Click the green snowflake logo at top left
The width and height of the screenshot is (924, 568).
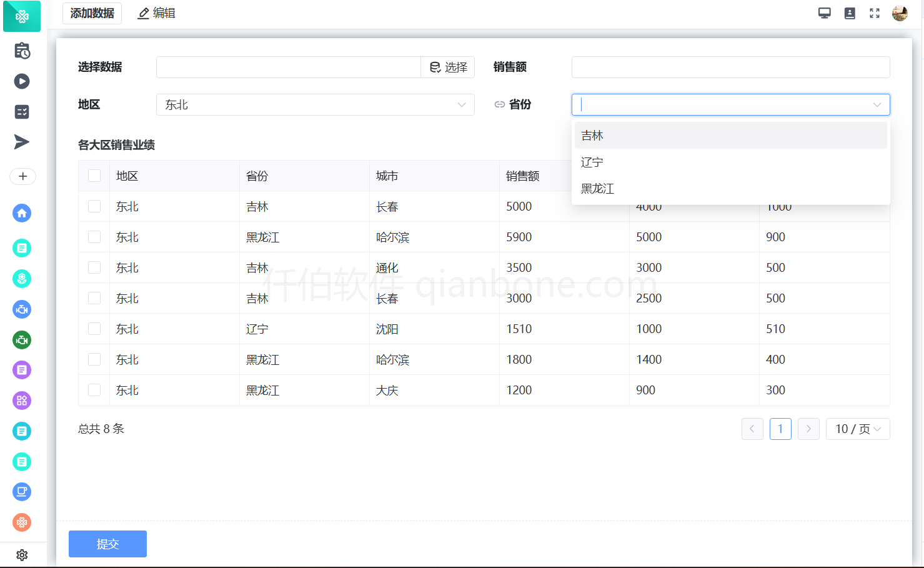[x=22, y=16]
